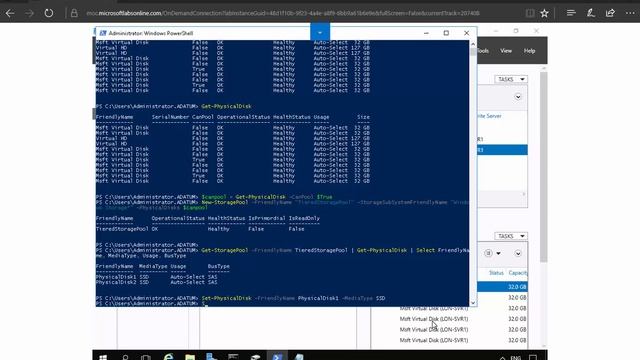Viewport: 640px width, 360px height.
Task: Open Server Manager View menu
Action: pos(506,51)
